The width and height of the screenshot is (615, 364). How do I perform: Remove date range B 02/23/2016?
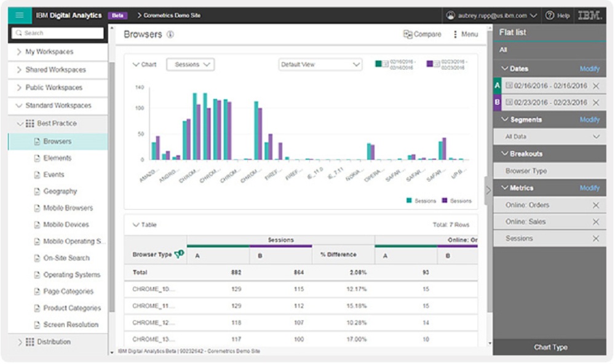click(596, 103)
